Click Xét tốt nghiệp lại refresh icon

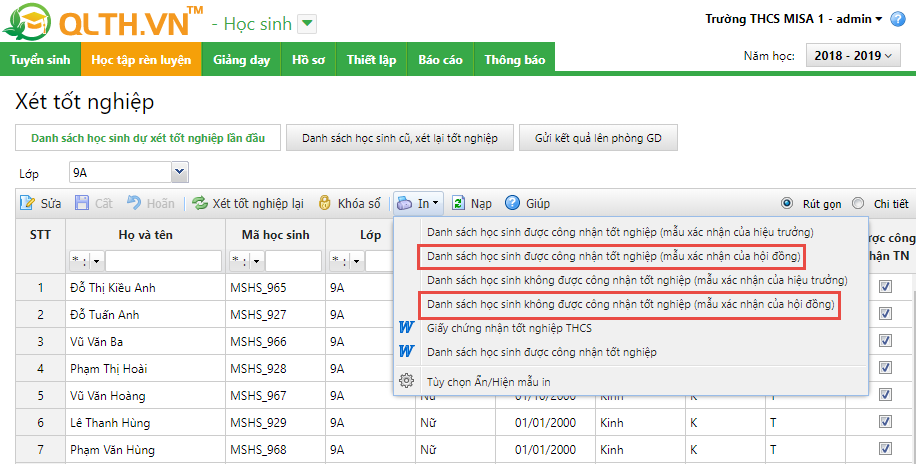tap(200, 203)
